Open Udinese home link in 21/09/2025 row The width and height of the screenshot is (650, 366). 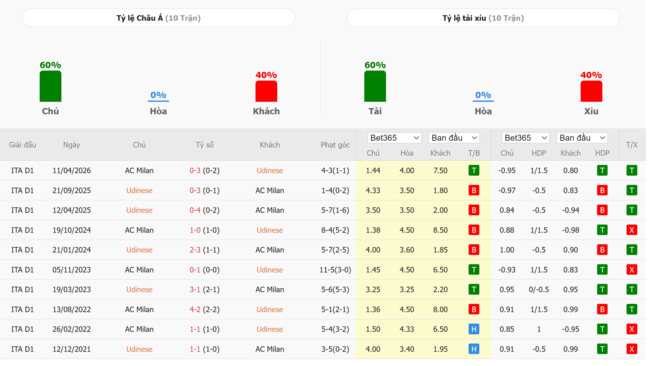[139, 190]
